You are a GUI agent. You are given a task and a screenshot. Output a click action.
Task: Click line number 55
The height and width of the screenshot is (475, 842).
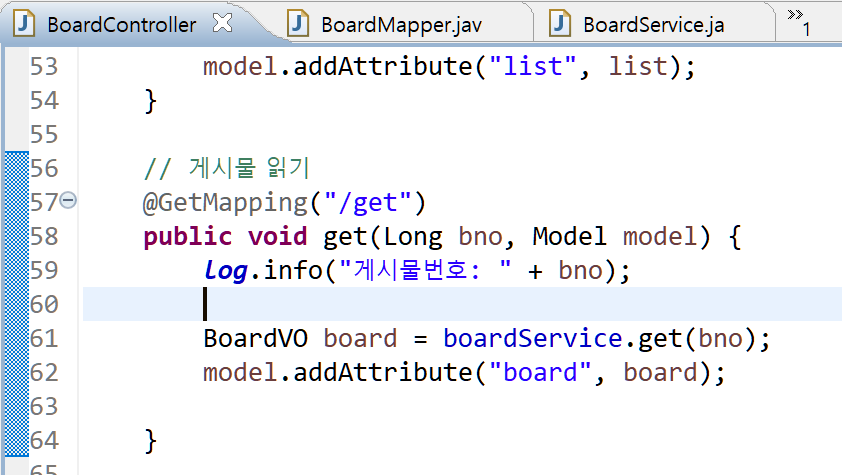[x=43, y=134]
